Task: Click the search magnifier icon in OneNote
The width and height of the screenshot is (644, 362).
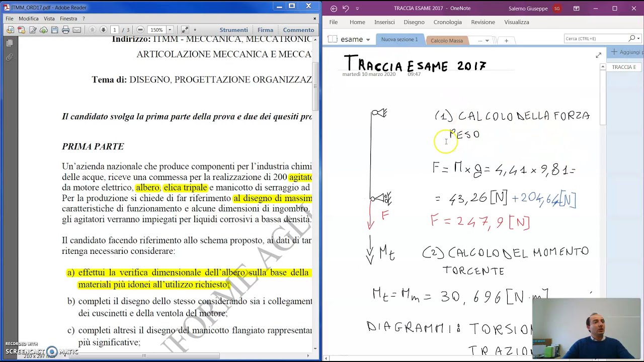Action: pos(632,38)
